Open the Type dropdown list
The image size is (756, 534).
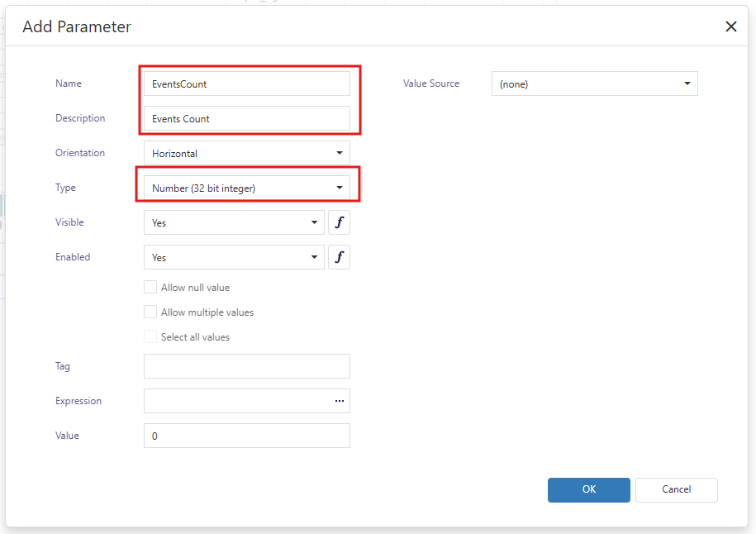pos(246,188)
